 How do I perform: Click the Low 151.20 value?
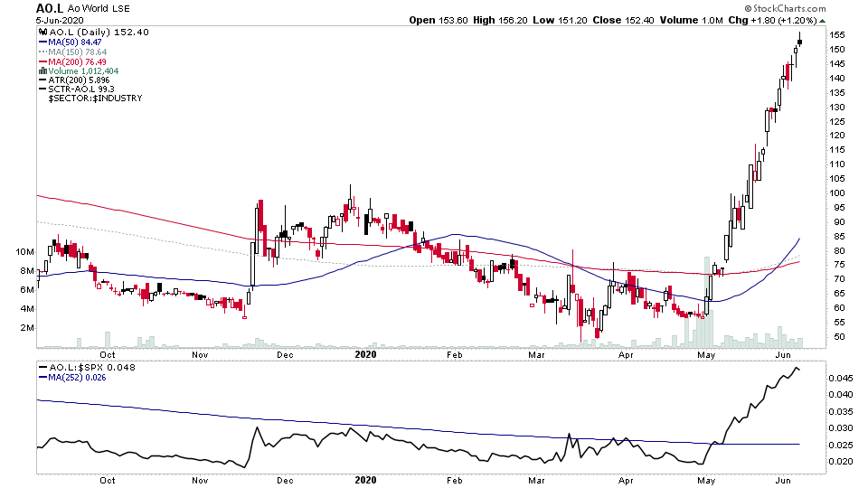(560, 20)
